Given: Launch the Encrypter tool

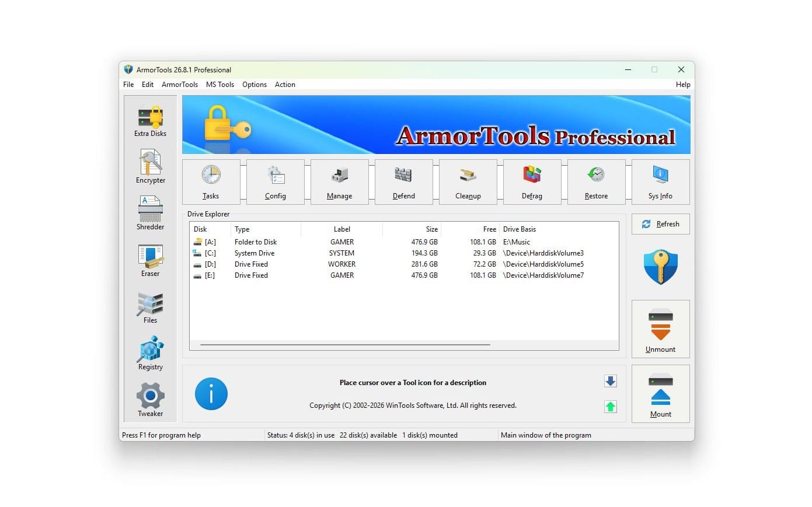Looking at the screenshot, I should click(150, 167).
